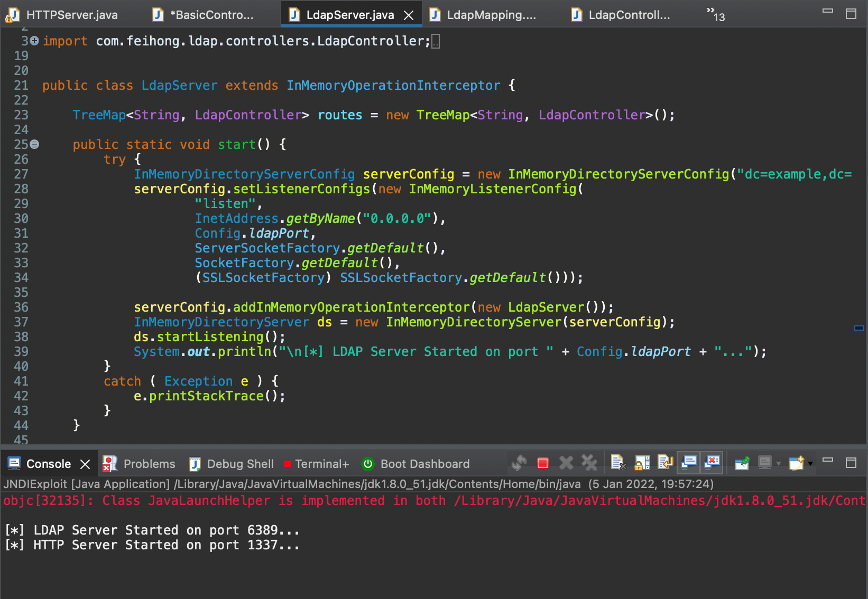Click the routes field name on line 23
Screen dimensions: 868x599
point(340,115)
